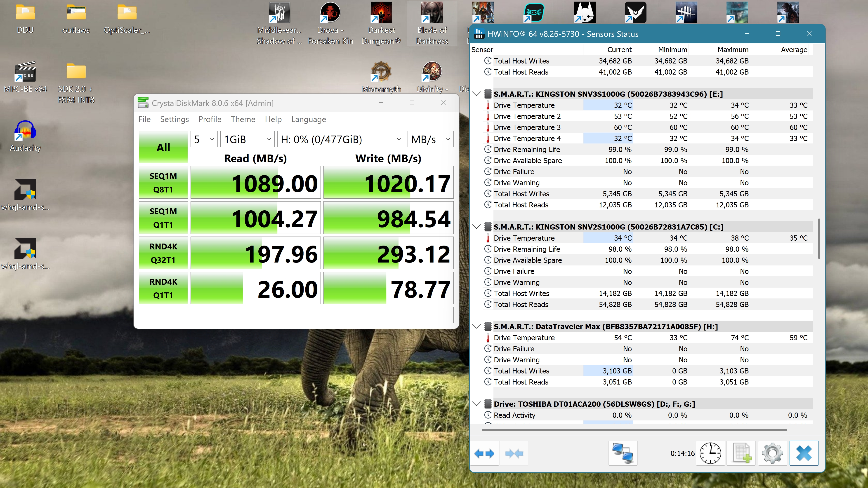Screen dimensions: 868x488
Task: Open the test count dropdown showing 5
Action: (x=204, y=139)
